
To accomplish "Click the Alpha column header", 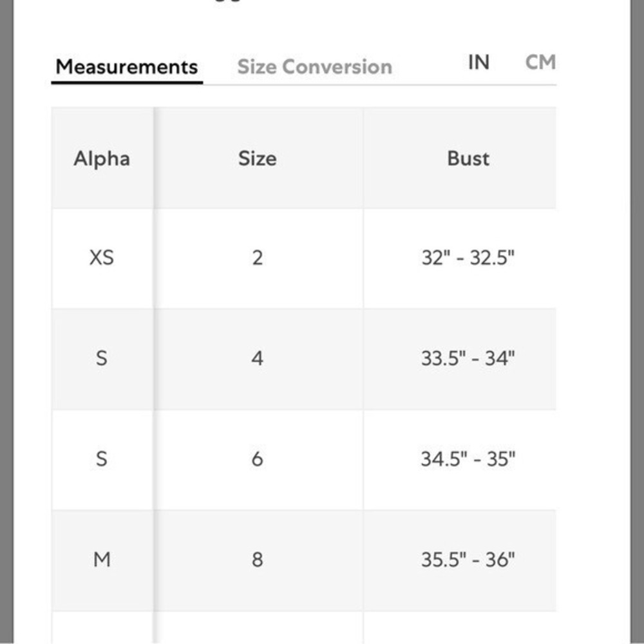I will [102, 158].
